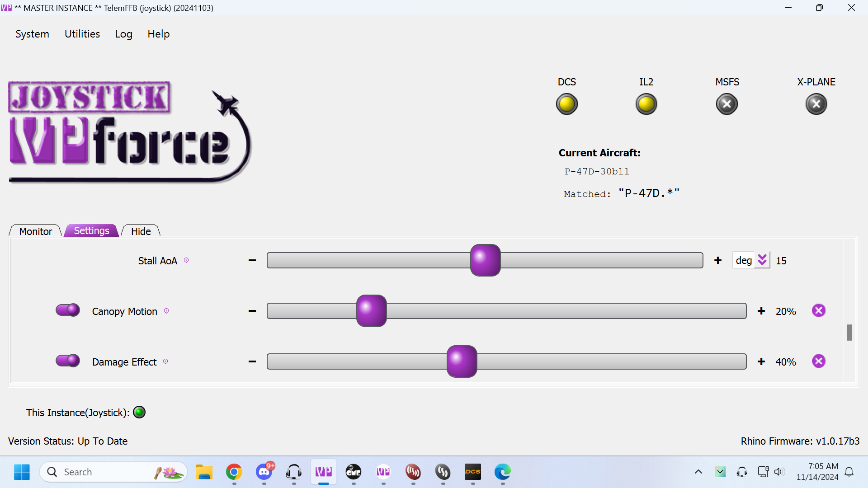Viewport: 868px width, 488px height.
Task: Click the Damage Effect slider handle
Action: click(x=462, y=361)
